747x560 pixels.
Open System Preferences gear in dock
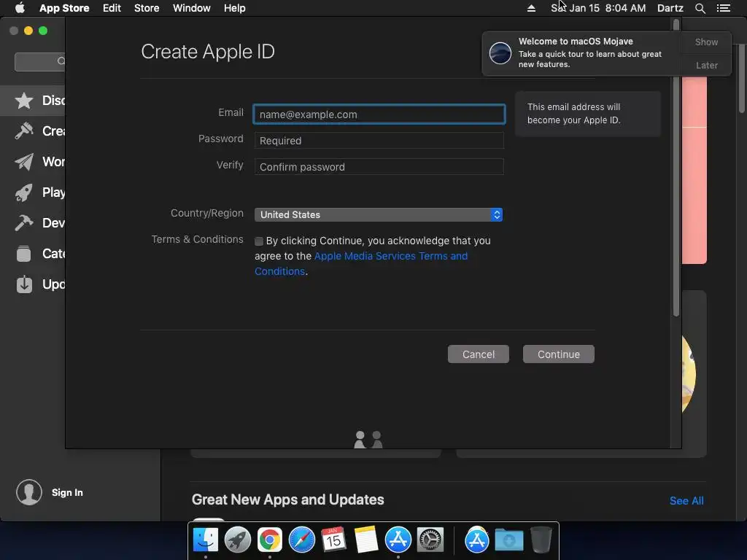[x=430, y=540]
